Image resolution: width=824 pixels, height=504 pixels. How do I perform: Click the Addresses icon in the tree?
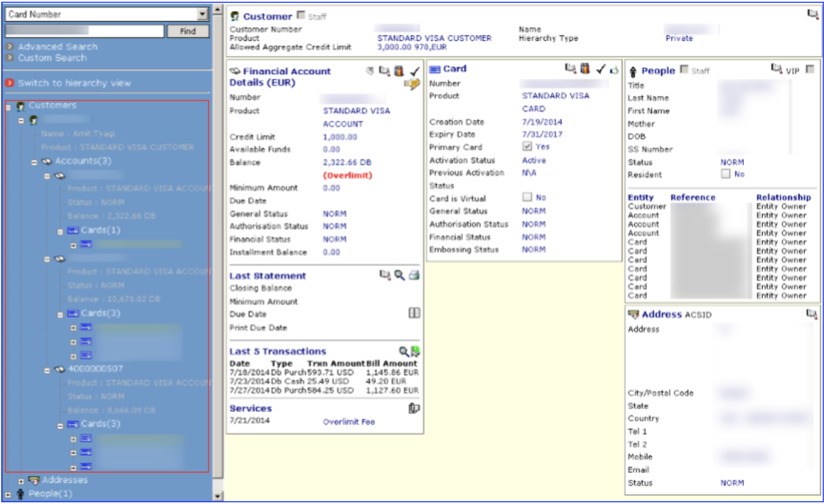[x=34, y=480]
